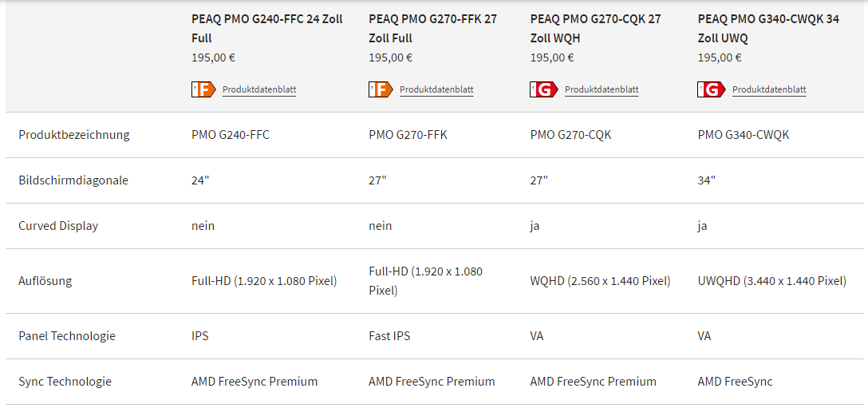Click the Auflösung row label
Viewport: 868px width, 412px height.
[x=45, y=281]
